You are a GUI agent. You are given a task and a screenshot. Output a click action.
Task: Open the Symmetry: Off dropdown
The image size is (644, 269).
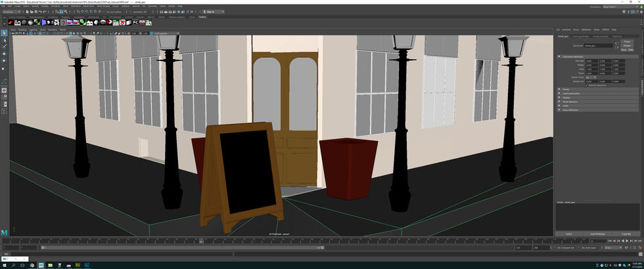(x=141, y=12)
